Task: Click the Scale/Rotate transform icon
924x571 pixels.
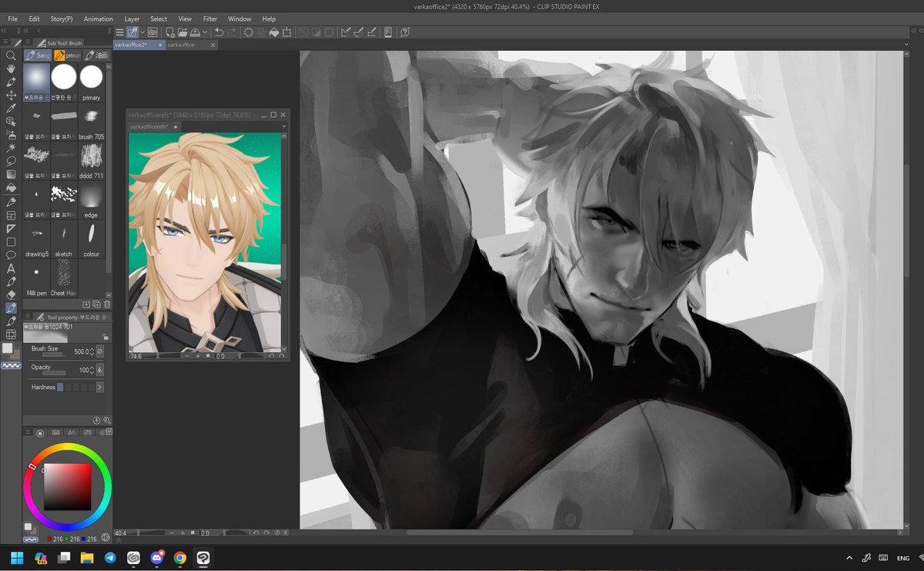Action: pyautogui.click(x=286, y=32)
